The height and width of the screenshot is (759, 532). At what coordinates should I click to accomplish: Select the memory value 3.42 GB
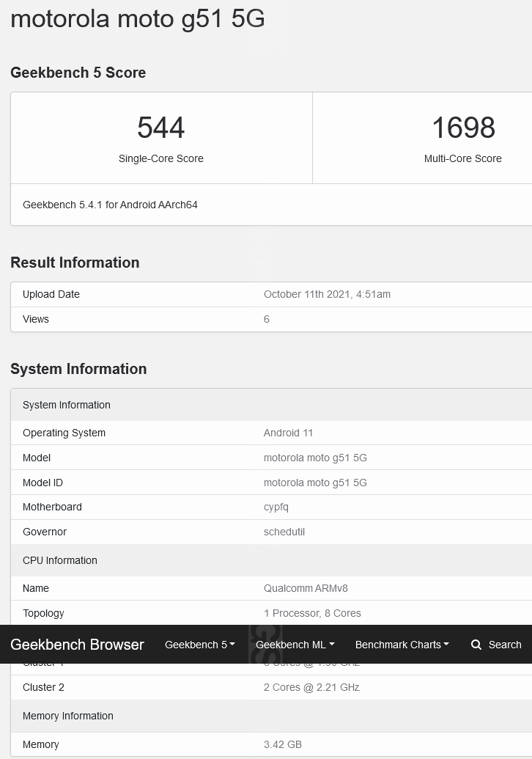tap(283, 744)
